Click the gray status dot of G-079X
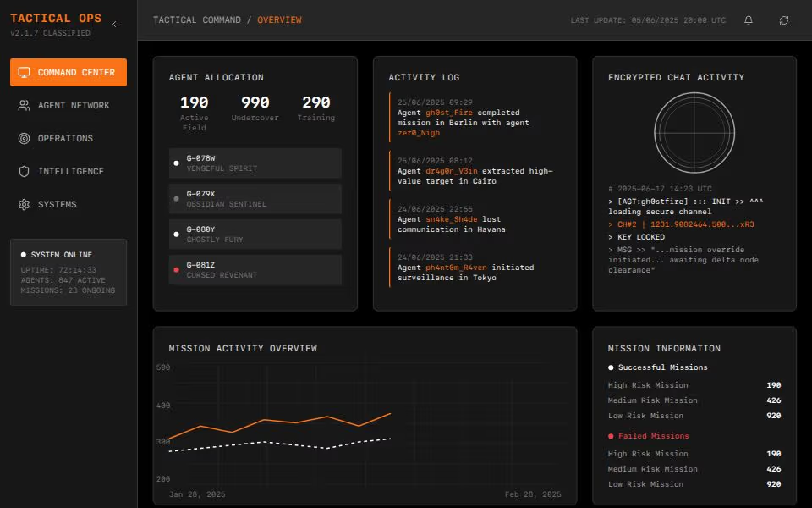812x508 pixels. (x=177, y=199)
